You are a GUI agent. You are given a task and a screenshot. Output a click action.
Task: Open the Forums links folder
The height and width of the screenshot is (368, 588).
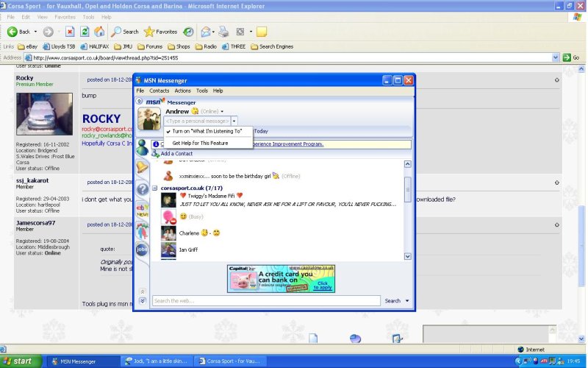click(x=150, y=46)
